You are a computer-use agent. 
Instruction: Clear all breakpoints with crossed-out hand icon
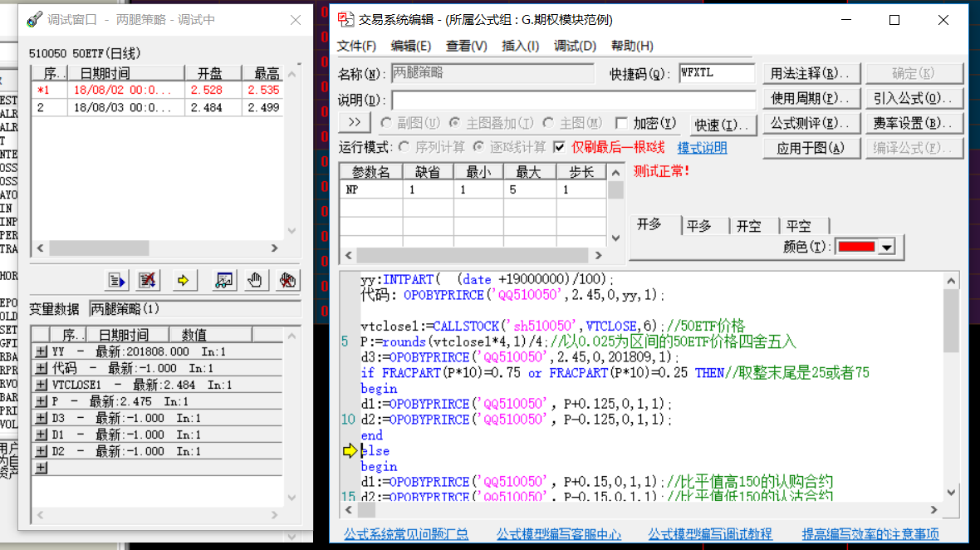point(287,281)
